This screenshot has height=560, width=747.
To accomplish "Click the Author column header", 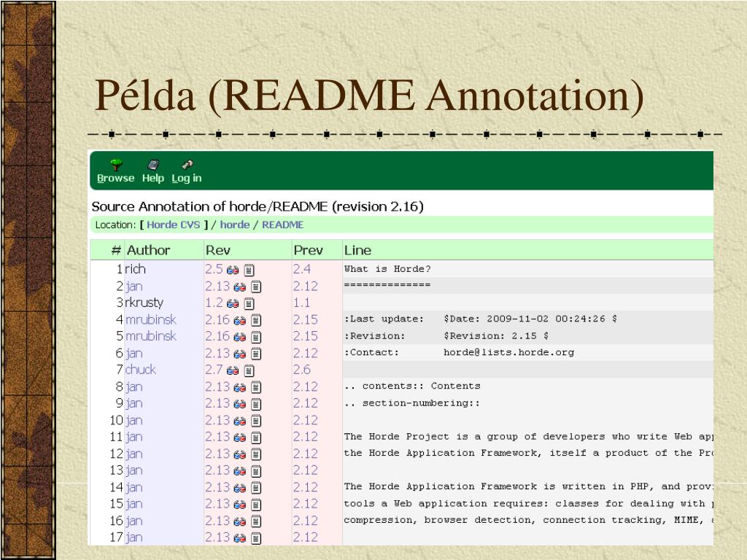I will (x=148, y=250).
